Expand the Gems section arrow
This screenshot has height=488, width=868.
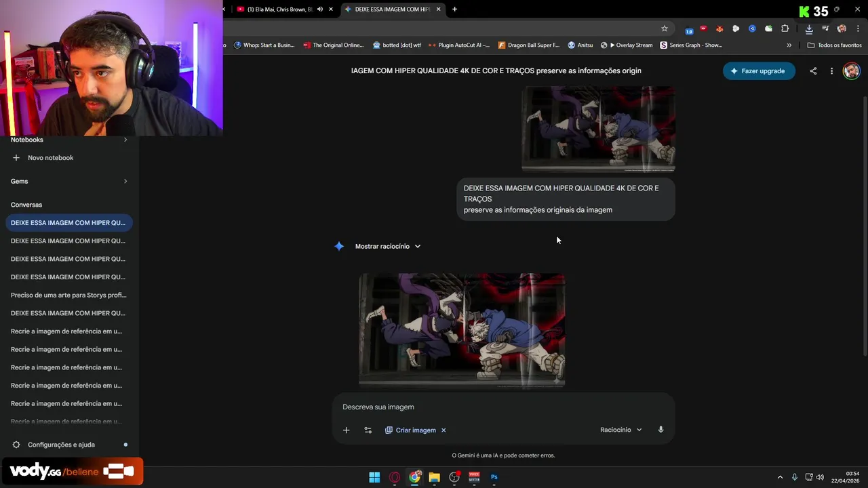(125, 181)
